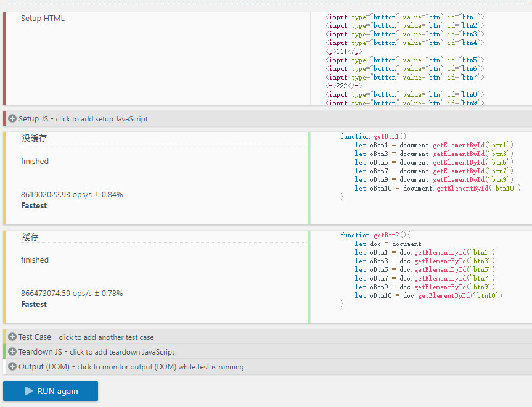
Task: Click finished status of 缓存 test
Action: pos(35,260)
